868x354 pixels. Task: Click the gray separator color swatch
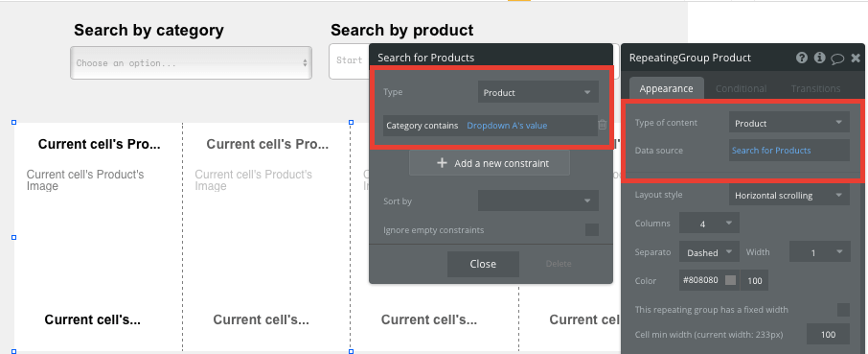pyautogui.click(x=731, y=280)
